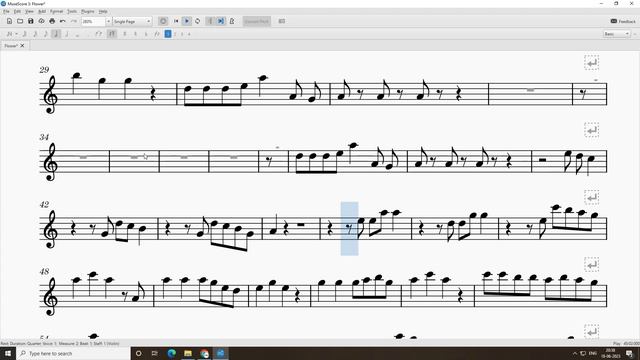Undo the last action

pyautogui.click(x=62, y=21)
